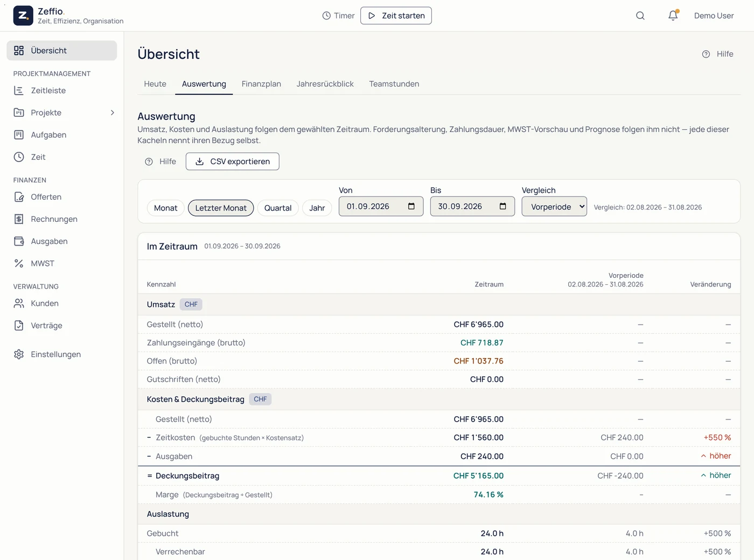Switch to the Finanzplan tab

coord(261,84)
